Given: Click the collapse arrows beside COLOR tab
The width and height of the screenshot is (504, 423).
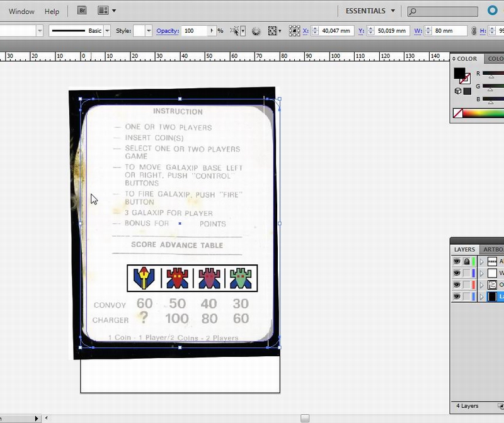Looking at the screenshot, I should 454,59.
